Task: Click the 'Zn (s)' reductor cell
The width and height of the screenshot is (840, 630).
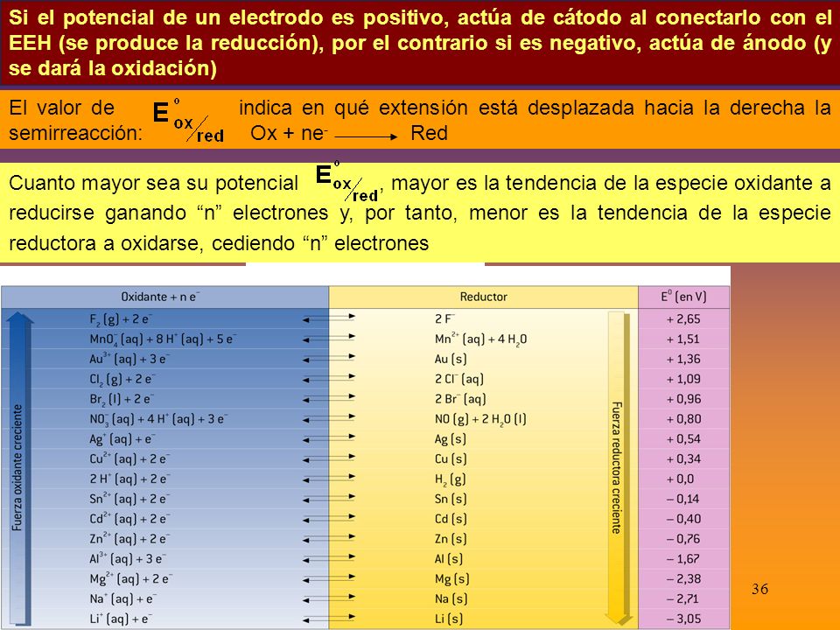Action: (451, 539)
